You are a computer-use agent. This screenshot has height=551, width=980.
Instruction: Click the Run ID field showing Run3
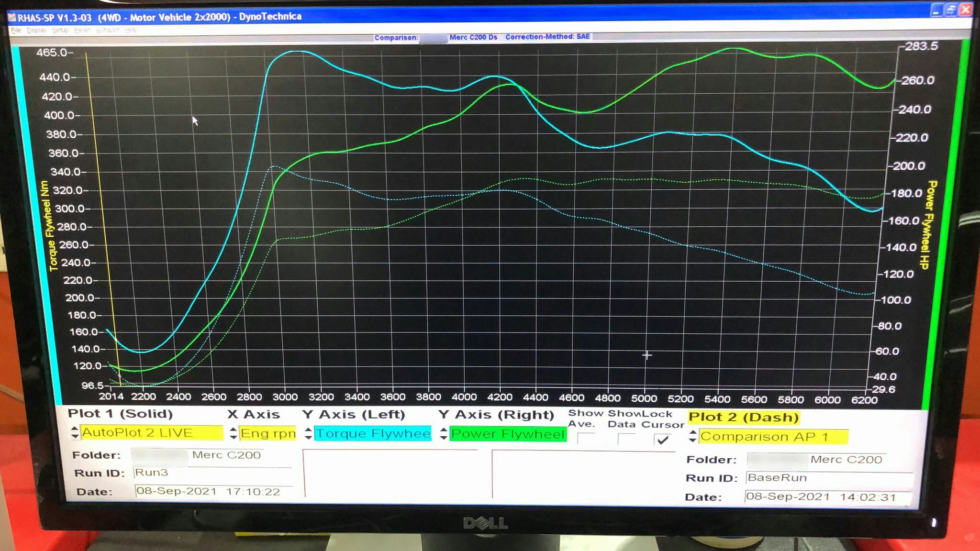tap(212, 473)
